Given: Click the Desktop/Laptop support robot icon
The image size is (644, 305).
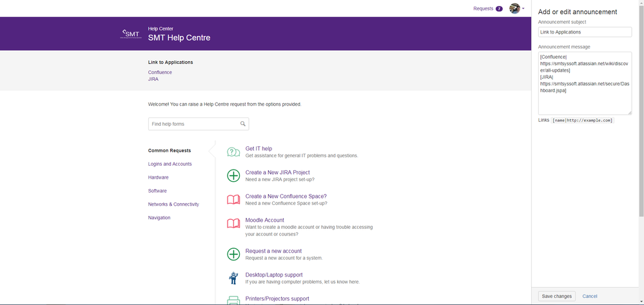Looking at the screenshot, I should pyautogui.click(x=233, y=278).
